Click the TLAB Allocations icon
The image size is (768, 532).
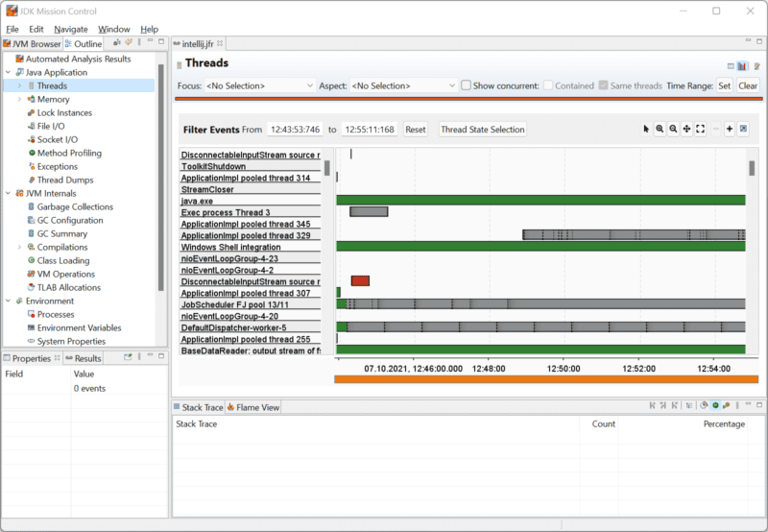coord(32,287)
